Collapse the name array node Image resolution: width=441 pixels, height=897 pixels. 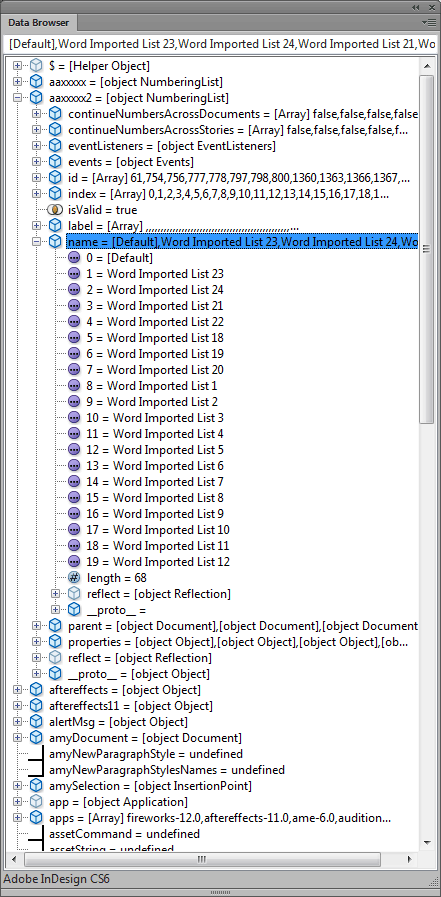[36, 242]
